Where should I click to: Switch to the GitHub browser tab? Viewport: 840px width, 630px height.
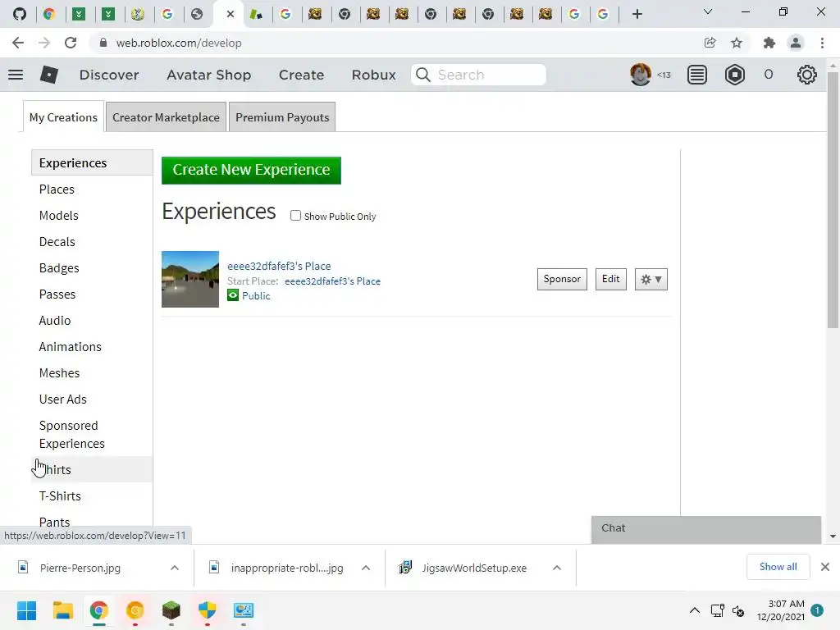20,14
